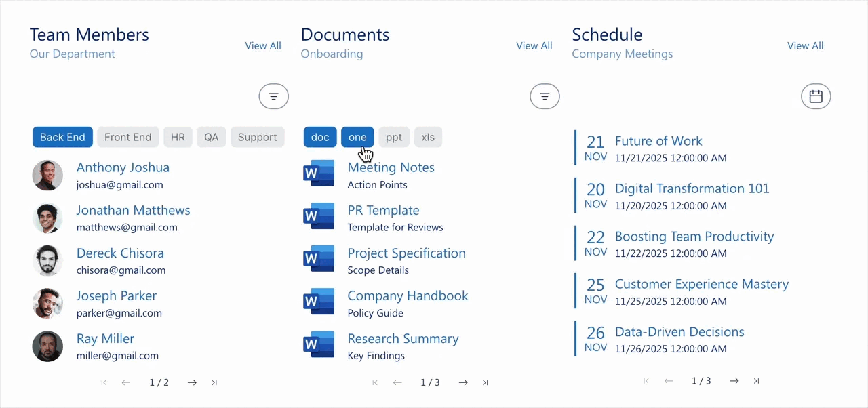
Task: Click the Word icon beside Meeting Notes
Action: (x=318, y=173)
